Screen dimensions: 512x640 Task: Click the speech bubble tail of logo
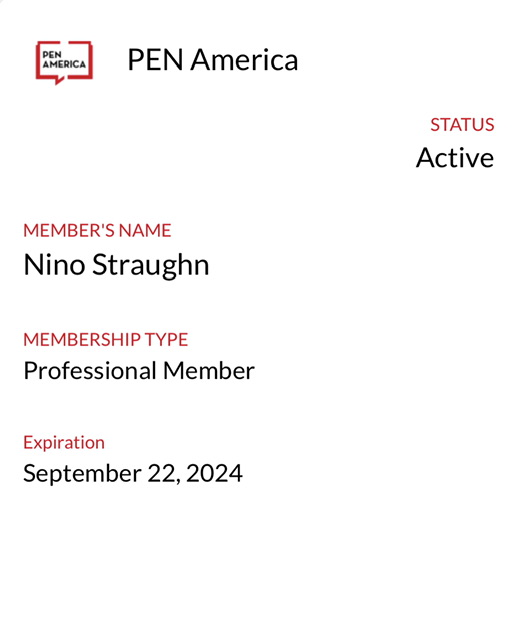point(60,81)
